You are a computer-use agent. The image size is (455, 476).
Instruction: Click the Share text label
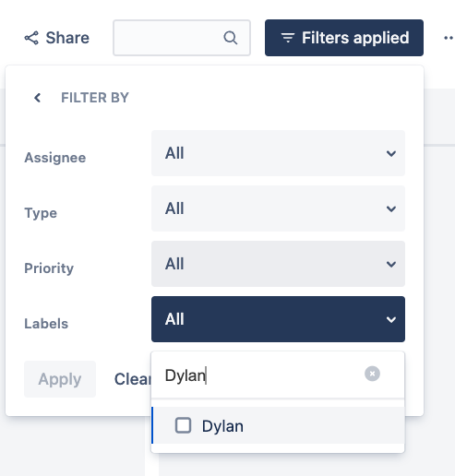pos(67,38)
